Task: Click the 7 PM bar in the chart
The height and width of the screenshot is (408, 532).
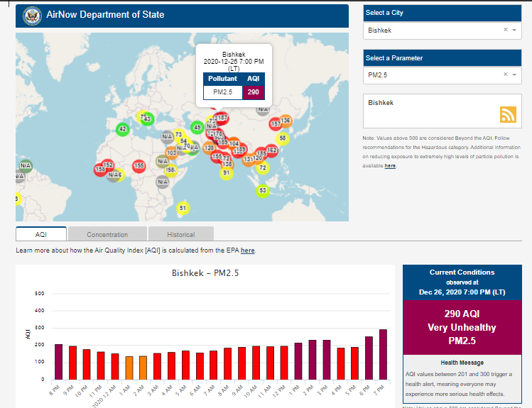Action: click(x=383, y=354)
